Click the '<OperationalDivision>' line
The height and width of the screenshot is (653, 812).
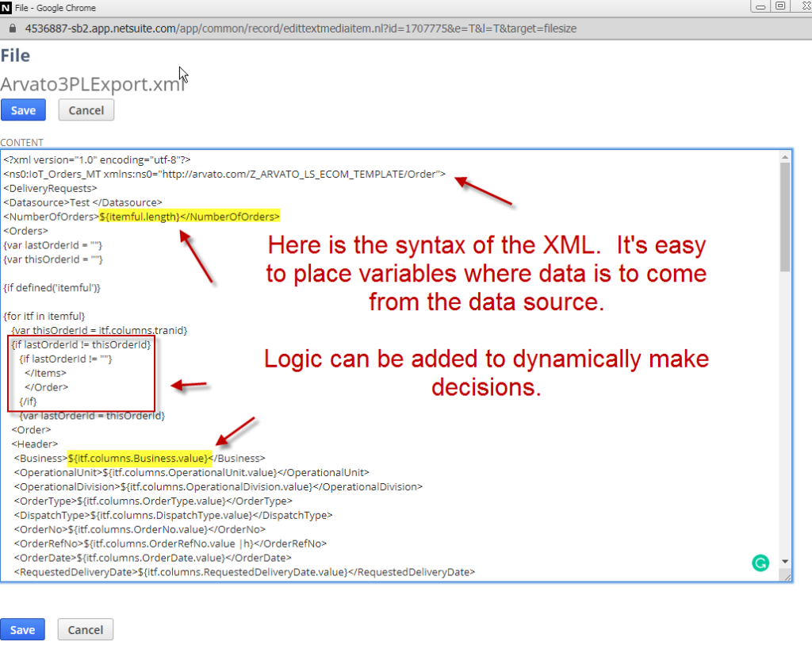218,486
